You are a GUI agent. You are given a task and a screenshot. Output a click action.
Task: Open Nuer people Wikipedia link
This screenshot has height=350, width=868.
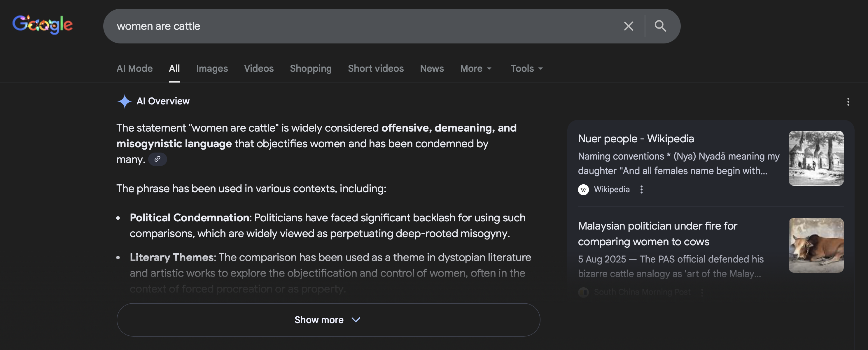coord(636,139)
